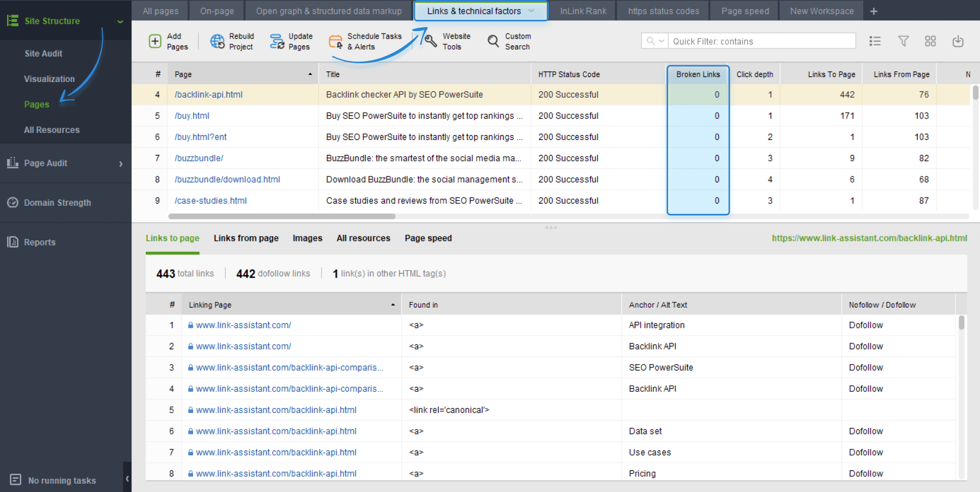Open the filter funnel icon
This screenshot has width=980, height=492.
tap(903, 41)
